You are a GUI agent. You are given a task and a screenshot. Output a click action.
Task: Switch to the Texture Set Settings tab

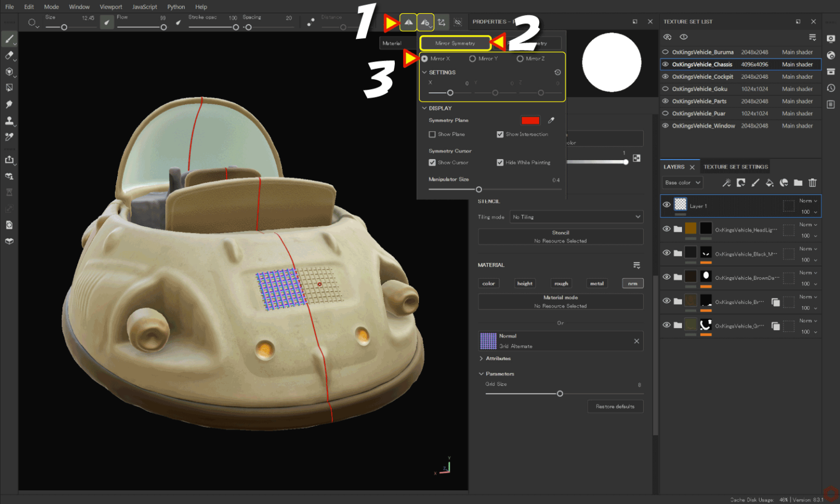click(x=735, y=166)
